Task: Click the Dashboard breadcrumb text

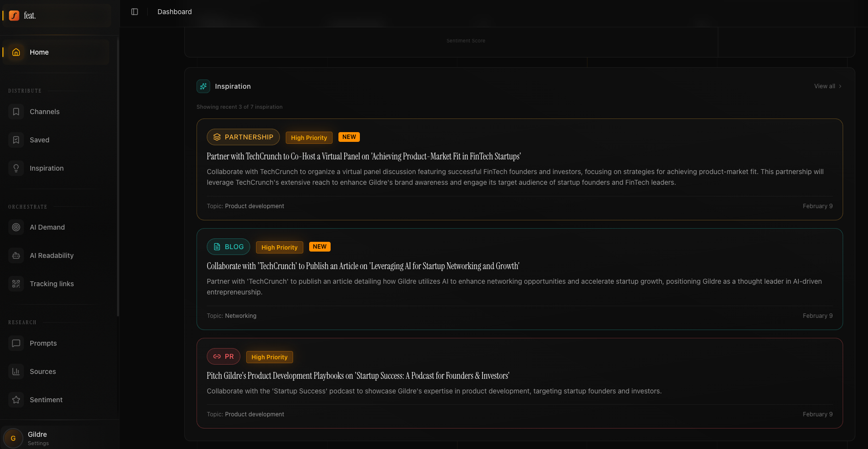Action: pyautogui.click(x=175, y=12)
